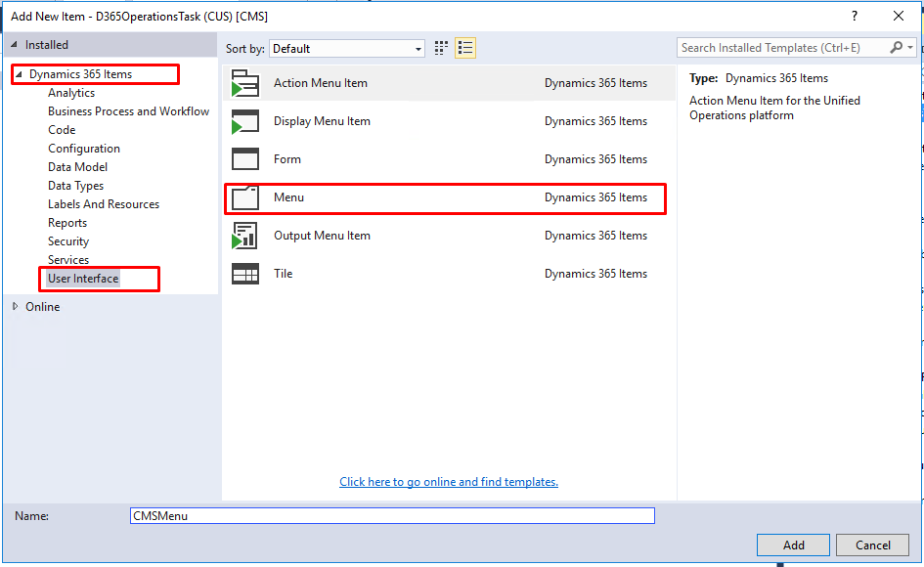Image resolution: width=924 pixels, height=567 pixels.
Task: Select the Display Menu Item label
Action: coord(323,121)
